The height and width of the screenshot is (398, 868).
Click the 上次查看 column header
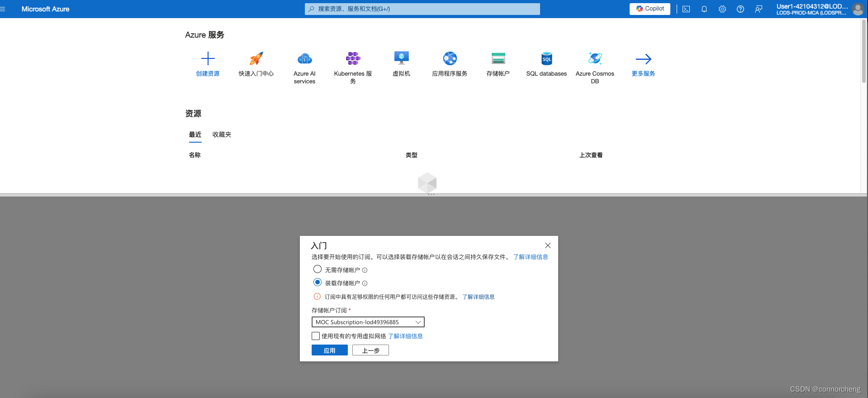[x=591, y=155]
